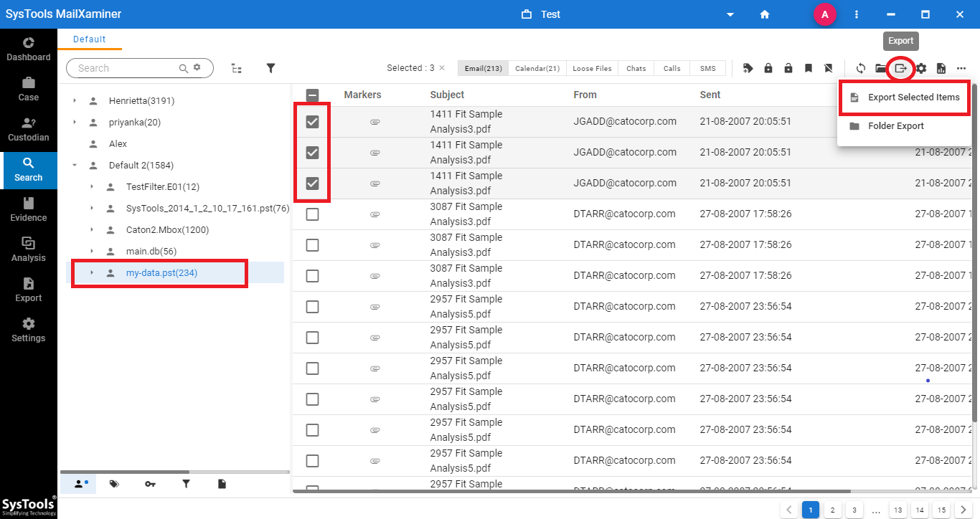980x519 pixels.
Task: Click the refresh icon in the toolbar
Action: click(x=861, y=69)
